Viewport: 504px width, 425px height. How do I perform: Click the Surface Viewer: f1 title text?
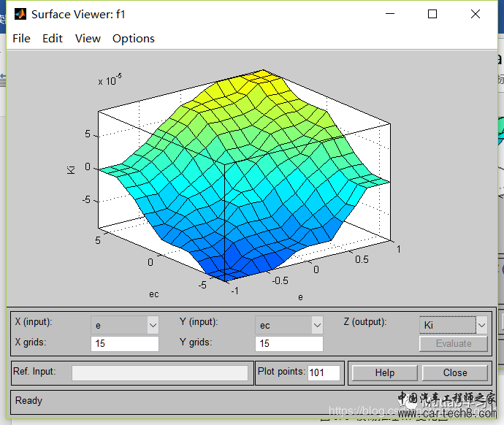tap(78, 15)
